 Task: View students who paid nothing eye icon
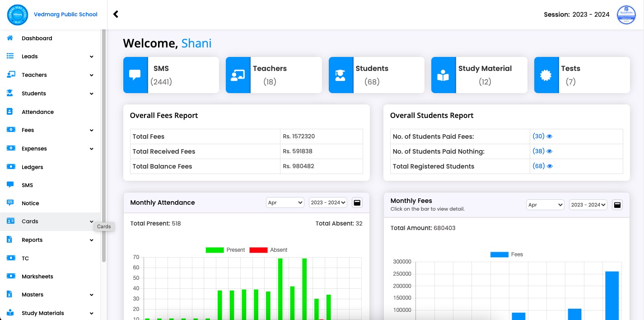[x=550, y=151]
